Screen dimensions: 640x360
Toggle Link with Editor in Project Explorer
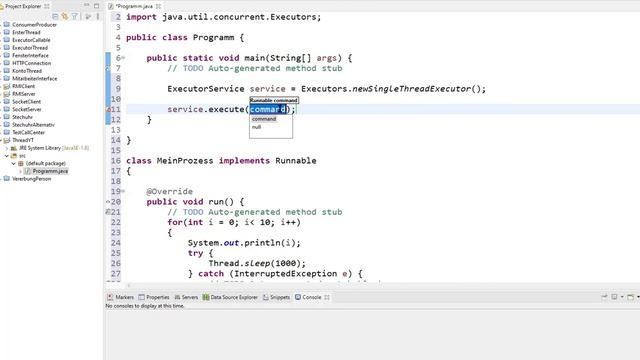pos(65,16)
